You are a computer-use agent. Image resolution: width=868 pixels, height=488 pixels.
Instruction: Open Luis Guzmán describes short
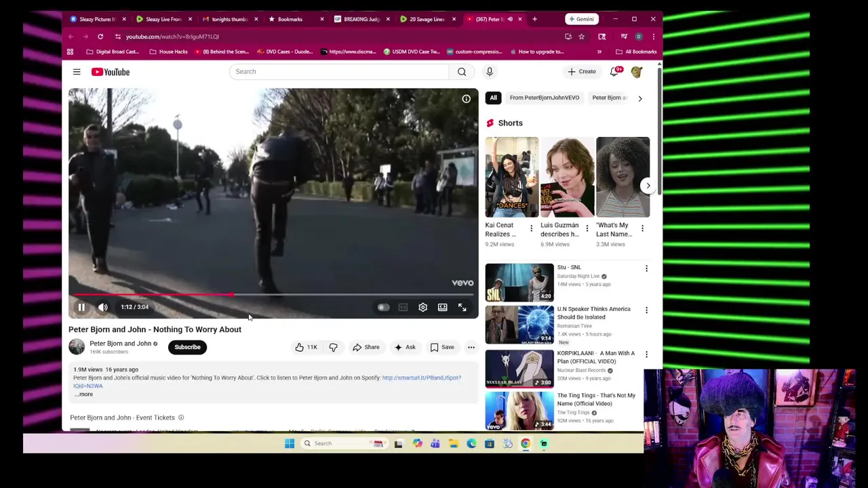pos(567,178)
